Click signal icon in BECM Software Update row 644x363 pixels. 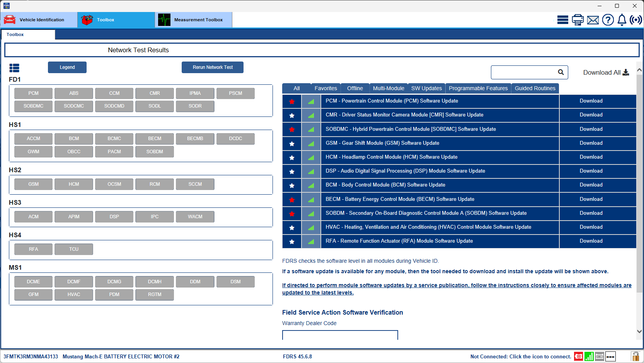pos(311,200)
